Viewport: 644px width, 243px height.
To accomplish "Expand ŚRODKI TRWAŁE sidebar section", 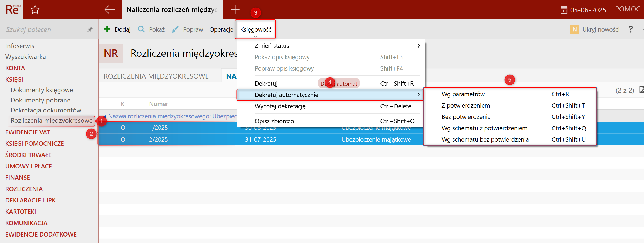I will pos(28,155).
